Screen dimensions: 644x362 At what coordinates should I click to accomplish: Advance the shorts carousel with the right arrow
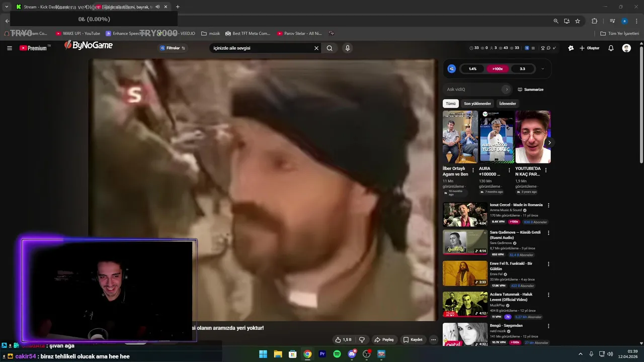pos(549,143)
